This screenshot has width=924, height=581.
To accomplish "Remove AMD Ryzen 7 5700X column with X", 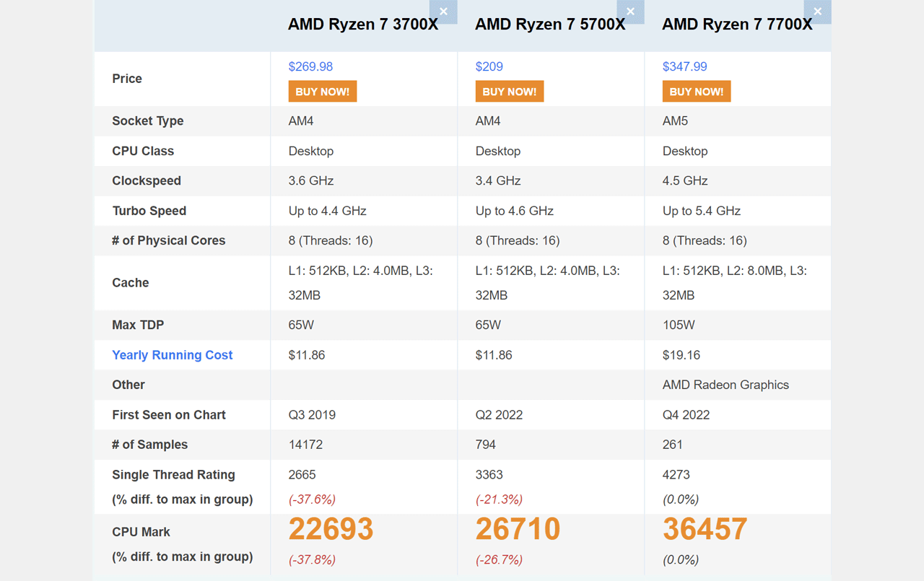I will (x=630, y=12).
